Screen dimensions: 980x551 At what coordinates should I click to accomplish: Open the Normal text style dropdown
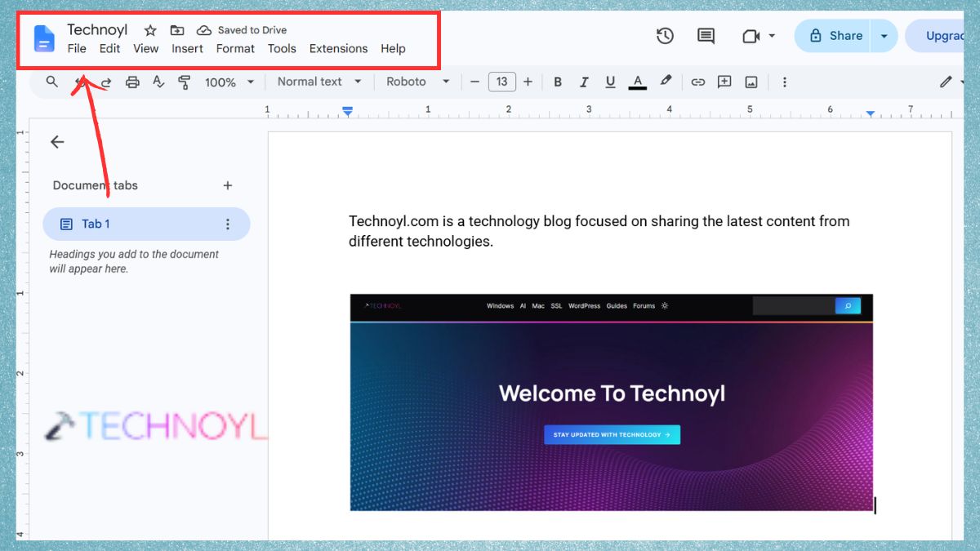[319, 82]
